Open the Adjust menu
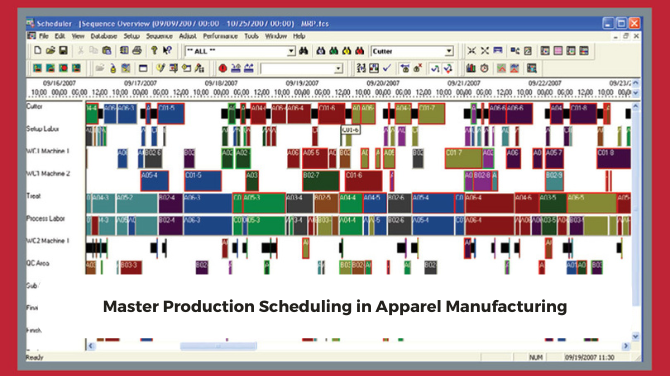Viewport: 670px width, 376px height. tap(188, 36)
